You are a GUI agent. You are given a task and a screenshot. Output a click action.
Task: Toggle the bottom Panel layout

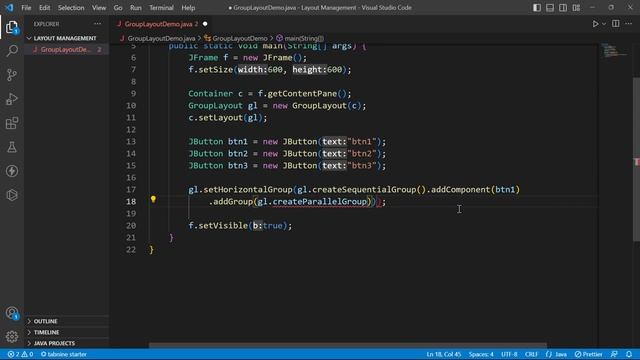(550, 8)
